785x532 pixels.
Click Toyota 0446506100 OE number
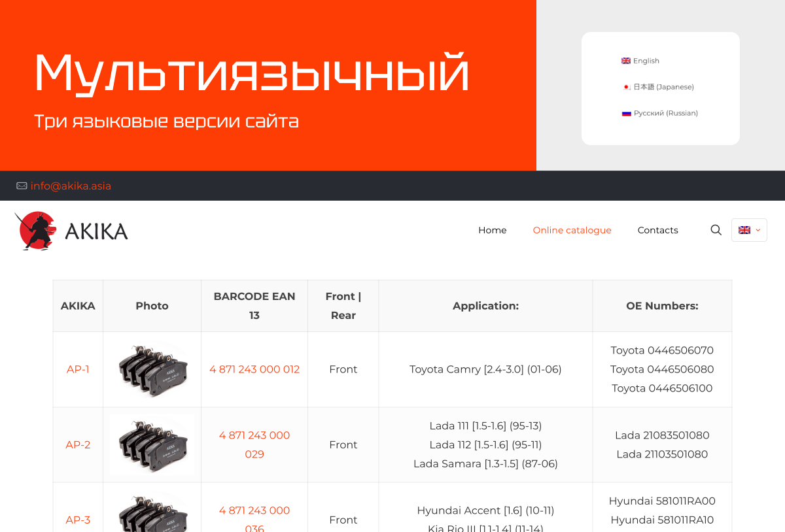(x=662, y=388)
